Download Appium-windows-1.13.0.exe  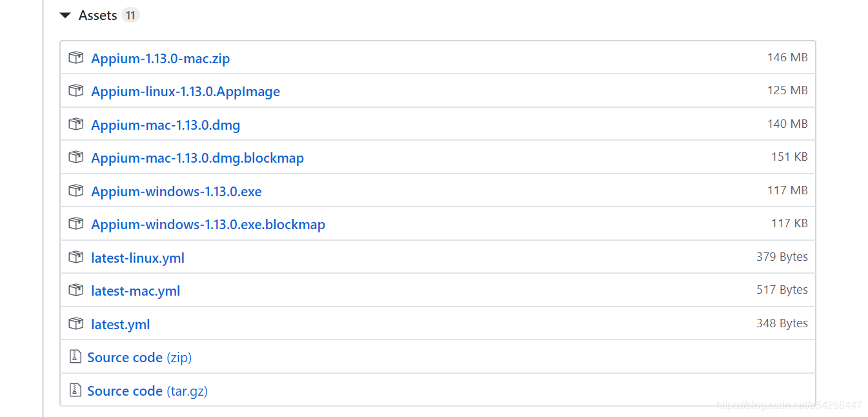coord(177,192)
